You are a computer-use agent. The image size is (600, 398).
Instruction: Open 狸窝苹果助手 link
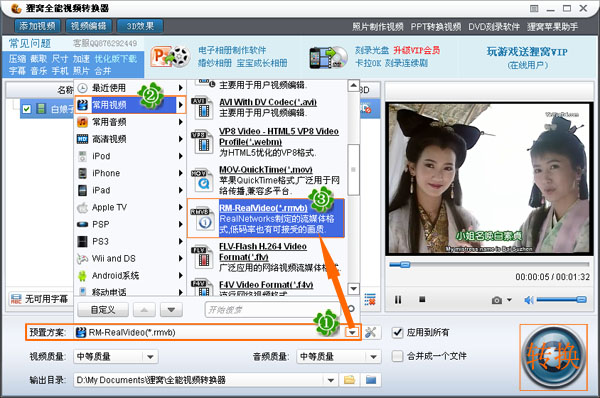552,27
